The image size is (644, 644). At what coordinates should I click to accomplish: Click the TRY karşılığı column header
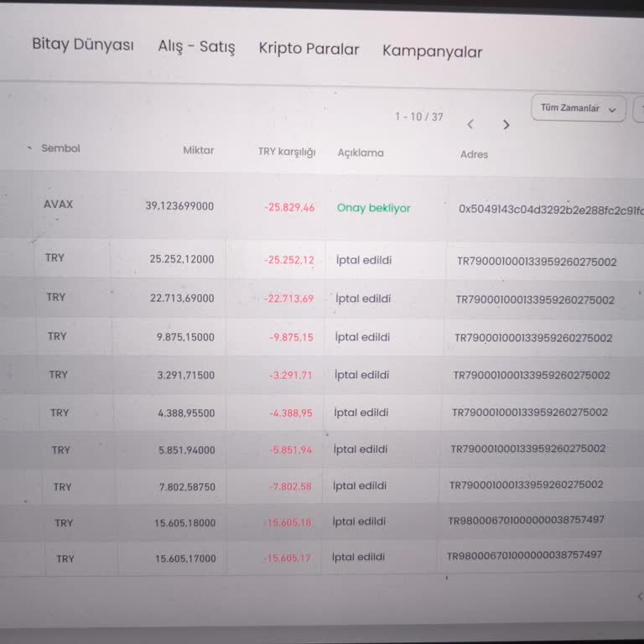tap(287, 152)
